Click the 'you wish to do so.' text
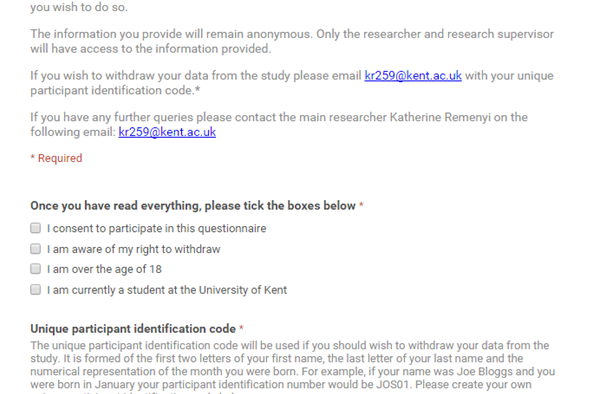 coord(79,7)
